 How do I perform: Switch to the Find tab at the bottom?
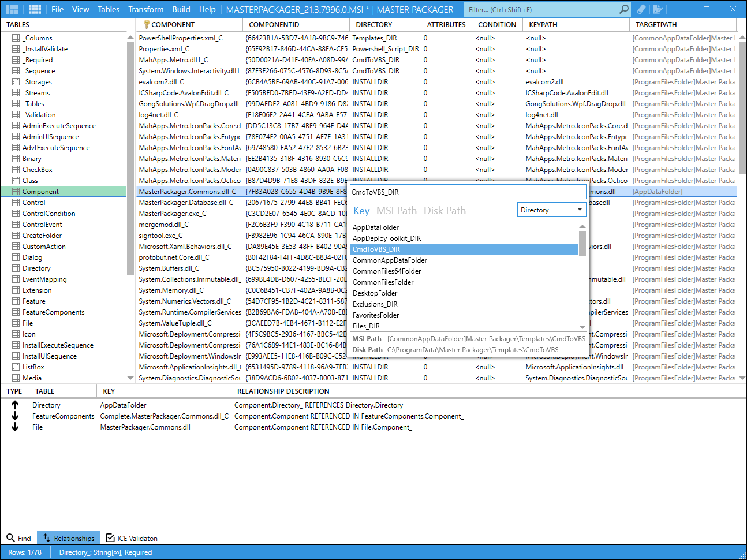(19, 537)
